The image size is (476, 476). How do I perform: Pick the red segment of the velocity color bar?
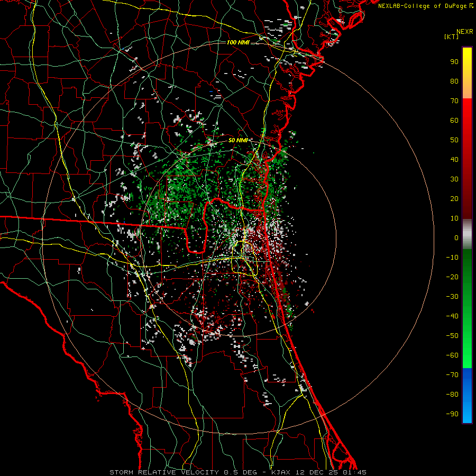coord(467,159)
